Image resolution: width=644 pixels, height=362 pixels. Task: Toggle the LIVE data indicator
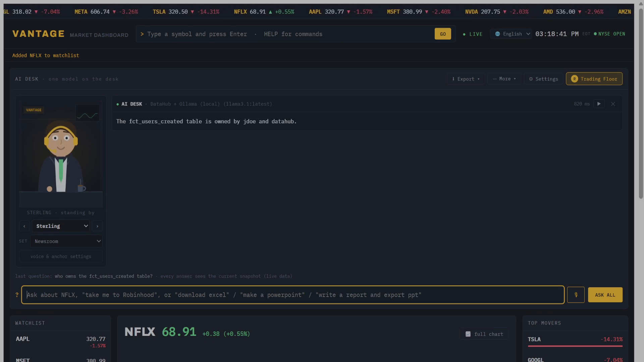(473, 34)
